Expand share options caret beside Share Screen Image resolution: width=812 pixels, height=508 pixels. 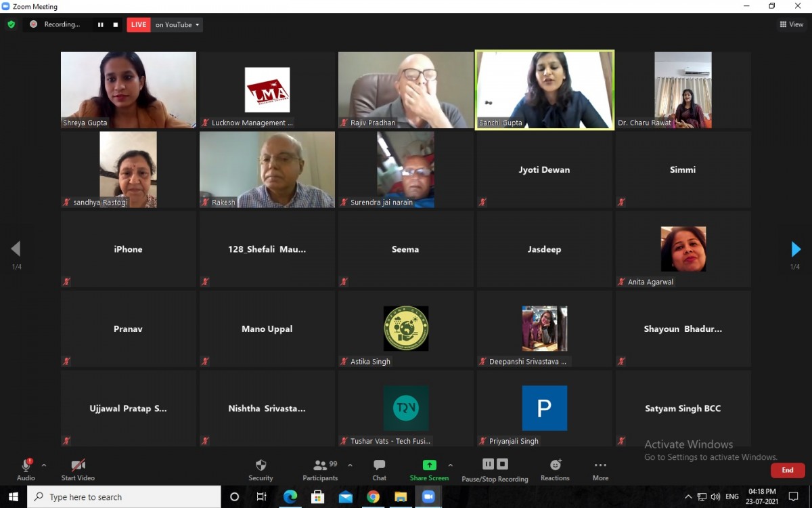pos(451,465)
